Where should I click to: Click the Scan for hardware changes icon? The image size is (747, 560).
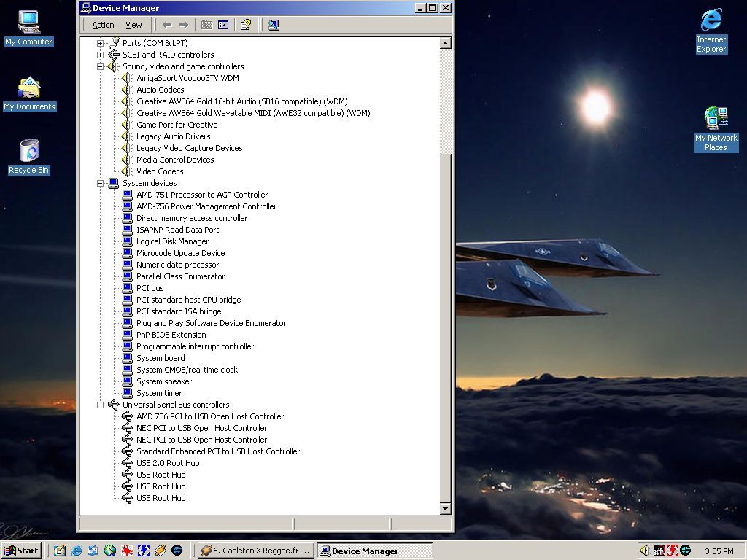coord(274,25)
